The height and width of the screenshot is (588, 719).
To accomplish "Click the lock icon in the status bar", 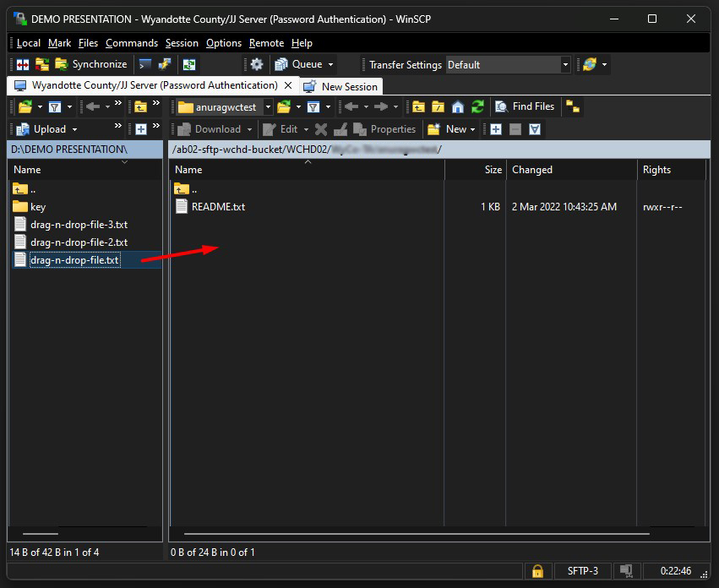I will 537,571.
